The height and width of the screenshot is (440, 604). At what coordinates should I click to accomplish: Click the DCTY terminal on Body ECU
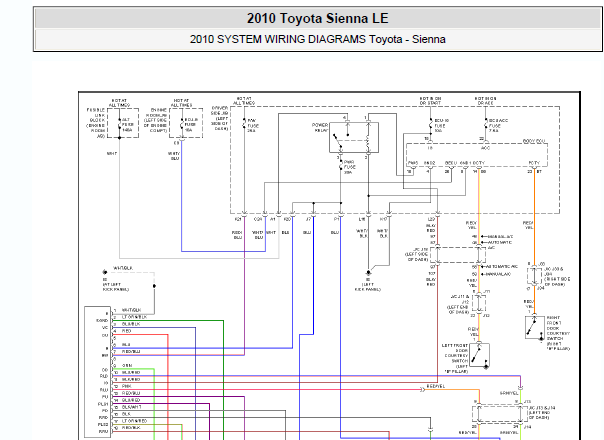[x=479, y=163]
